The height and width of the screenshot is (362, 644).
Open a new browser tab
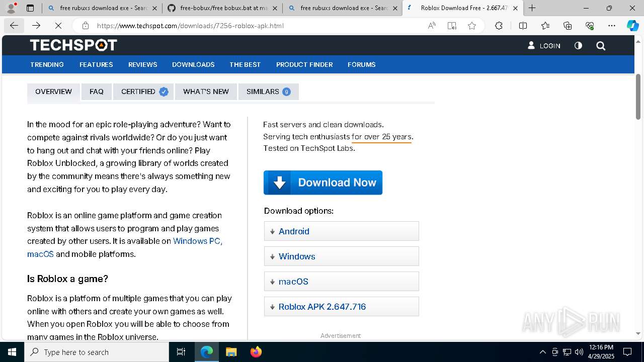532,8
